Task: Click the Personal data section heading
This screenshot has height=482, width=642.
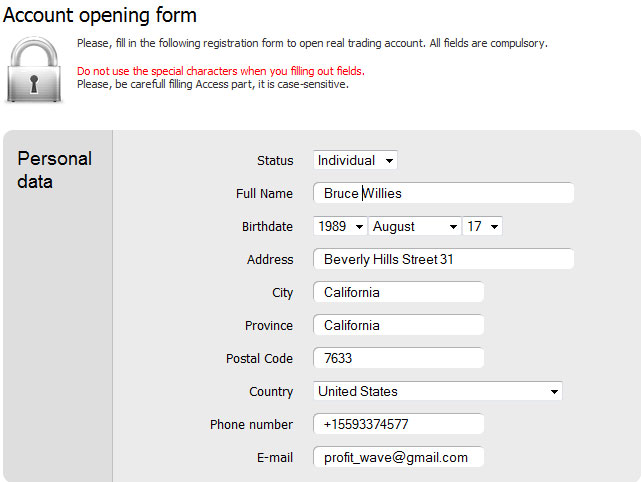Action: point(54,170)
